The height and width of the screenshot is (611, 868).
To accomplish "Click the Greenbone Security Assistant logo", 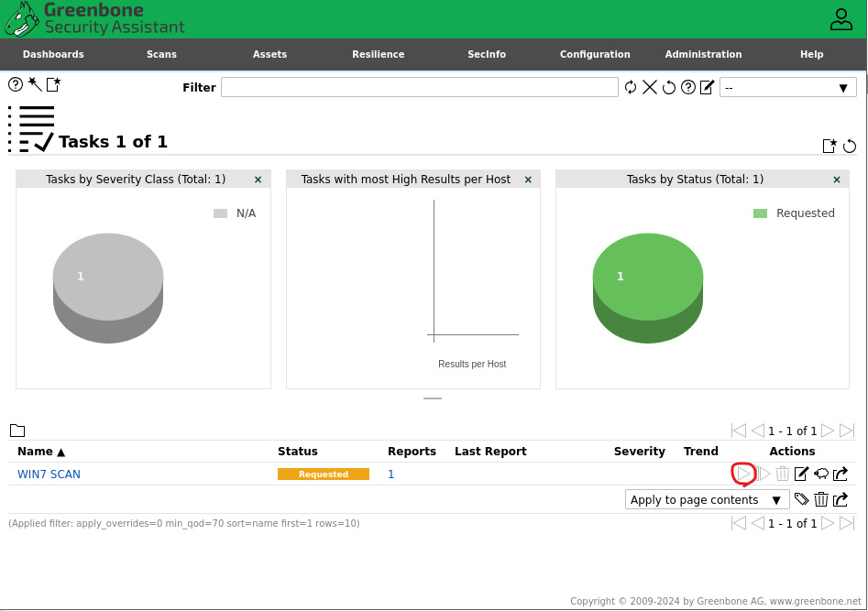I will point(94,19).
